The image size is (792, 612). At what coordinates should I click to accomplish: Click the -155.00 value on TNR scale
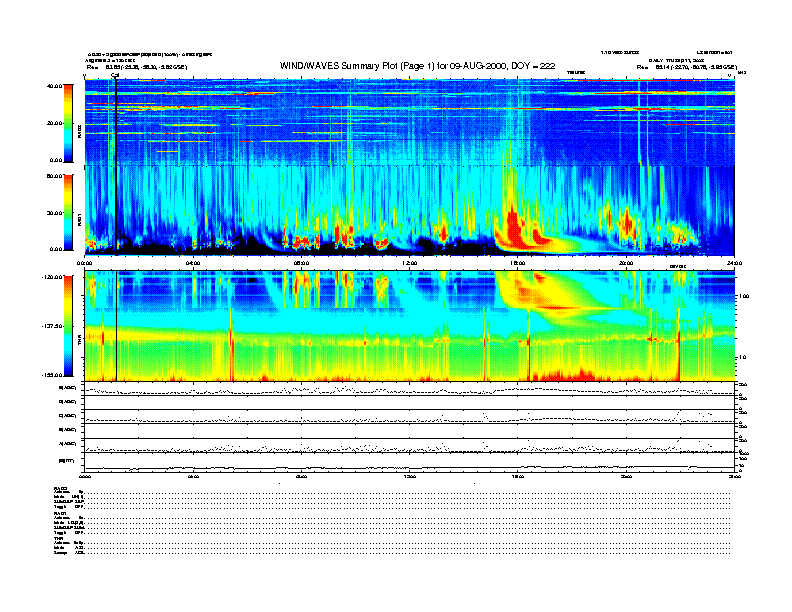coord(52,375)
